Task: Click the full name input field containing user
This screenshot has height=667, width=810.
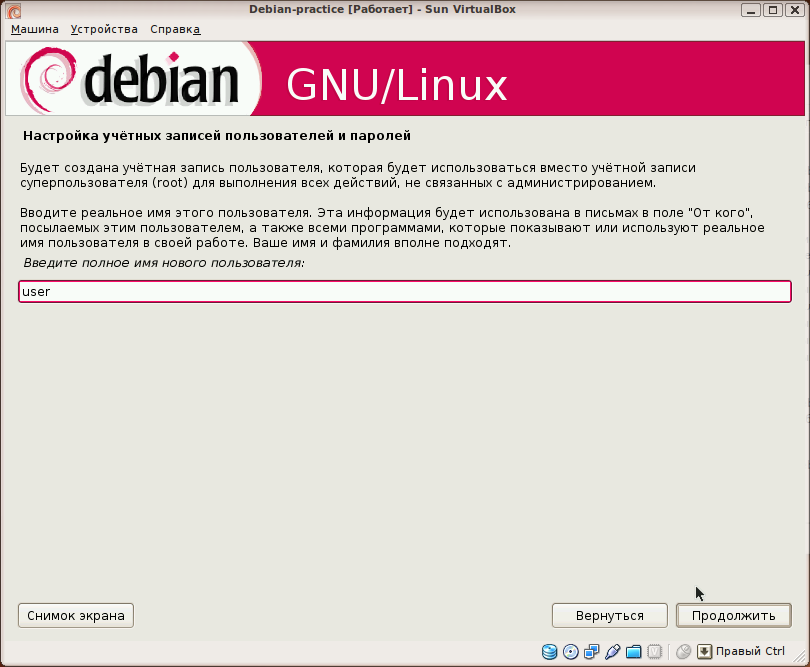Action: click(405, 291)
